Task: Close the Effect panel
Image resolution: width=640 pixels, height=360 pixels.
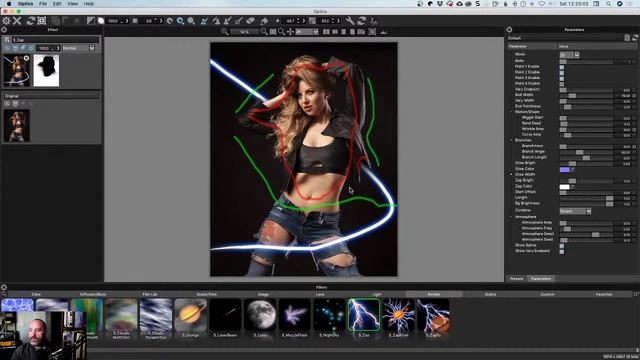Action: click(4, 29)
